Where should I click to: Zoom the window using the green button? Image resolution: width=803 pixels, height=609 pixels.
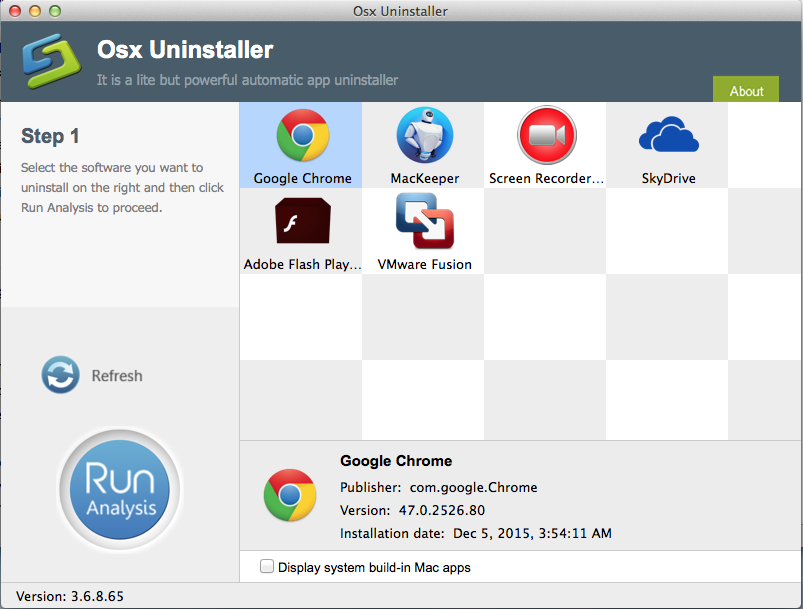[55, 11]
